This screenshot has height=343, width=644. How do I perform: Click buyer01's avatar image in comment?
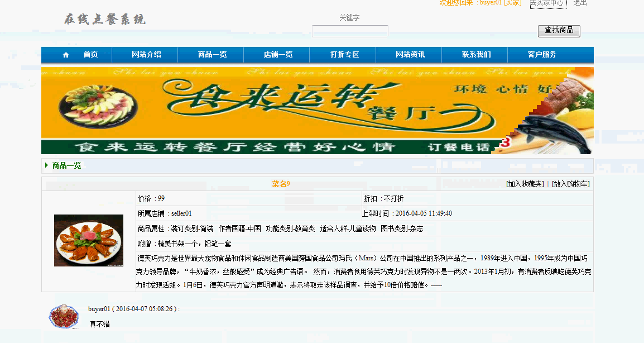click(64, 316)
